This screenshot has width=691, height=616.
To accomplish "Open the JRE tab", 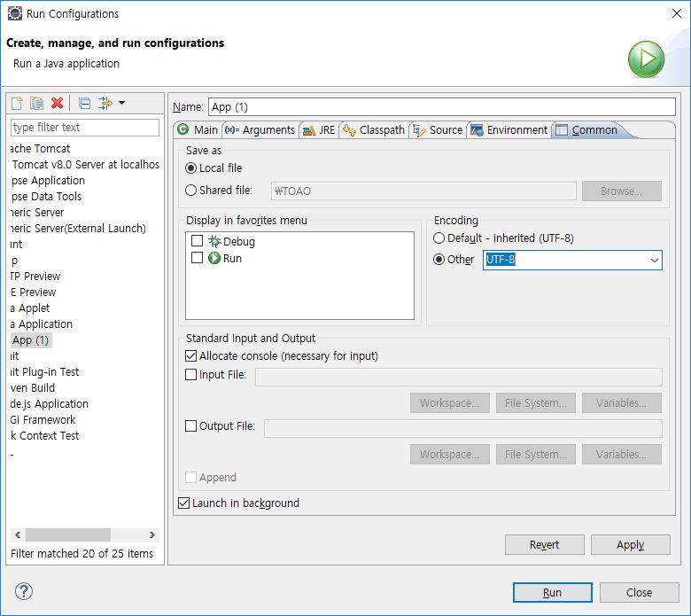I will 320,129.
